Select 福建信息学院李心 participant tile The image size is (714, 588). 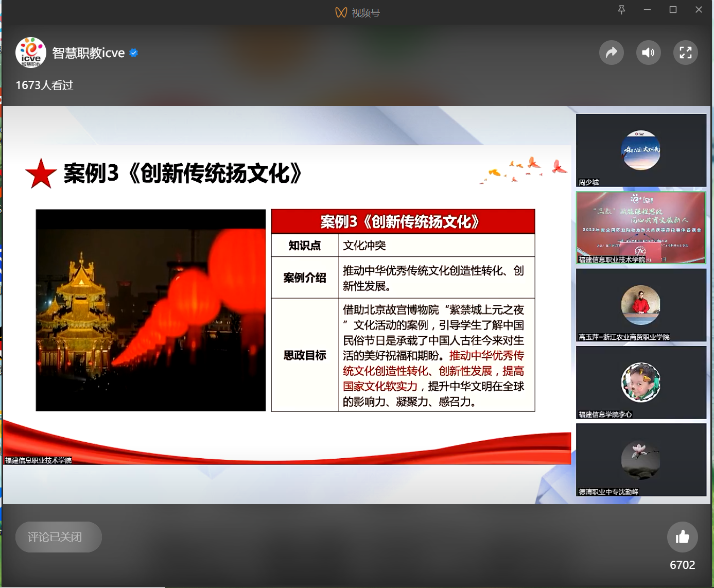[x=641, y=383]
